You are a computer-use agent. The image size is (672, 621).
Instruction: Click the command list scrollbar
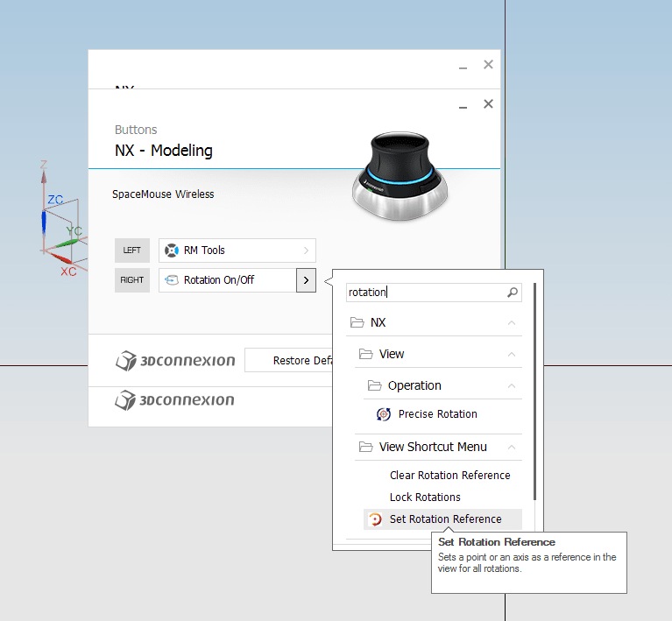click(x=534, y=391)
